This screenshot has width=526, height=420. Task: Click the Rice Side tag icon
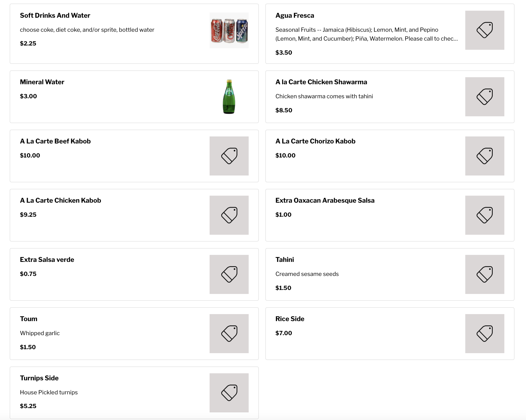tap(485, 334)
